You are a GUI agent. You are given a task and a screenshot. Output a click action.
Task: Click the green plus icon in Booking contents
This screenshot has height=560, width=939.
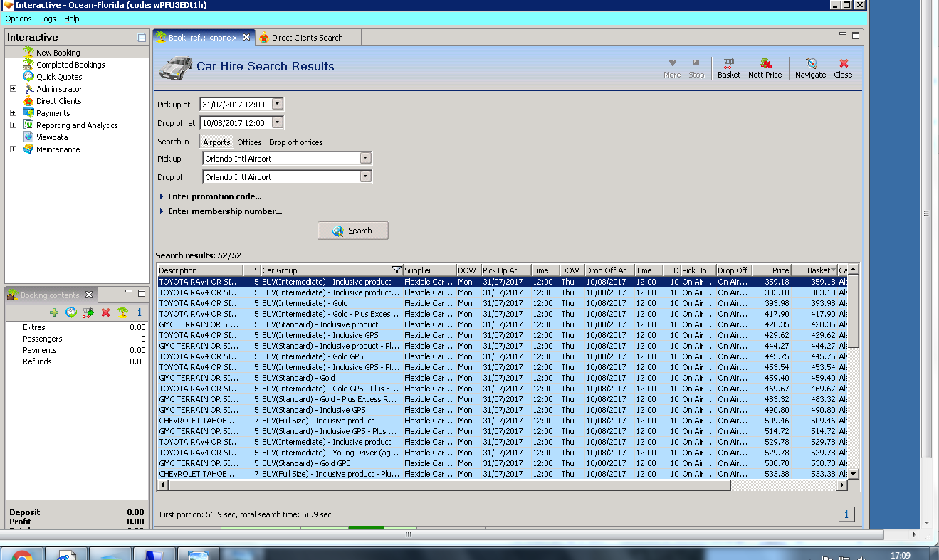point(54,312)
